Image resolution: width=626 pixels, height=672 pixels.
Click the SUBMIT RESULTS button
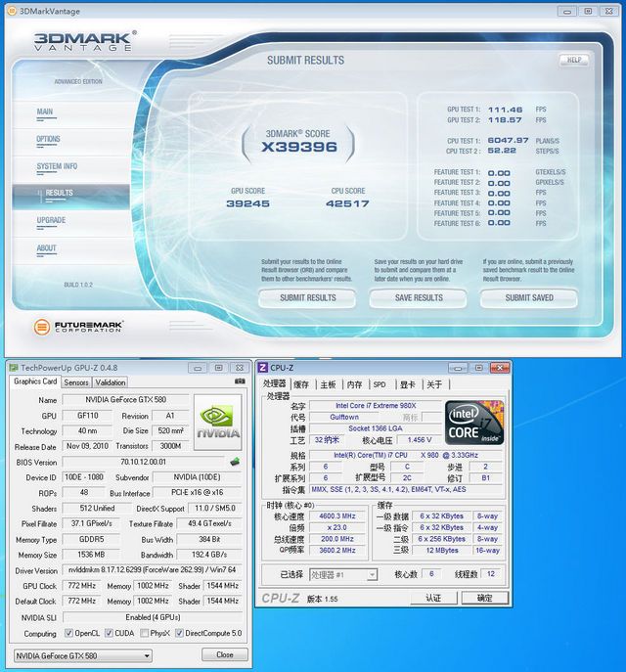(x=307, y=298)
